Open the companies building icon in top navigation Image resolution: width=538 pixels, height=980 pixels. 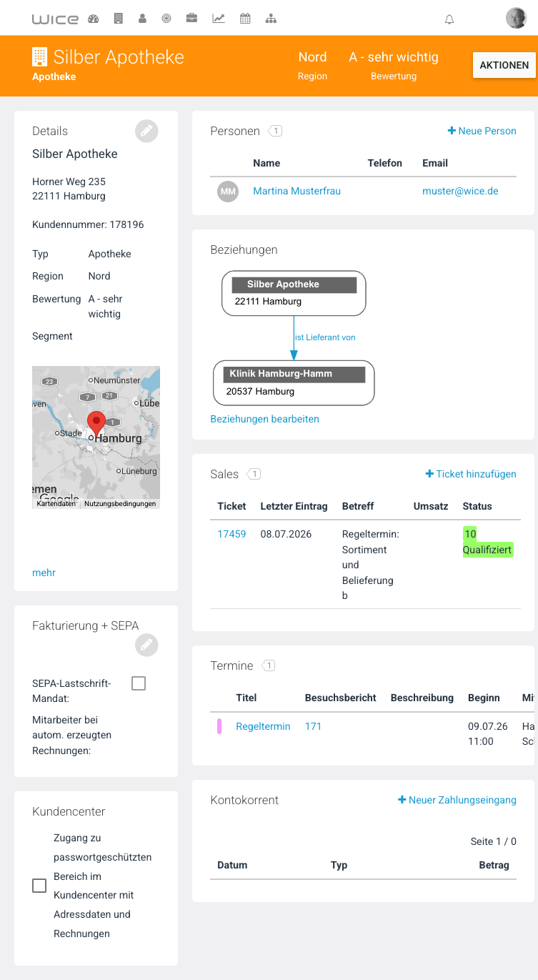pyautogui.click(x=118, y=19)
